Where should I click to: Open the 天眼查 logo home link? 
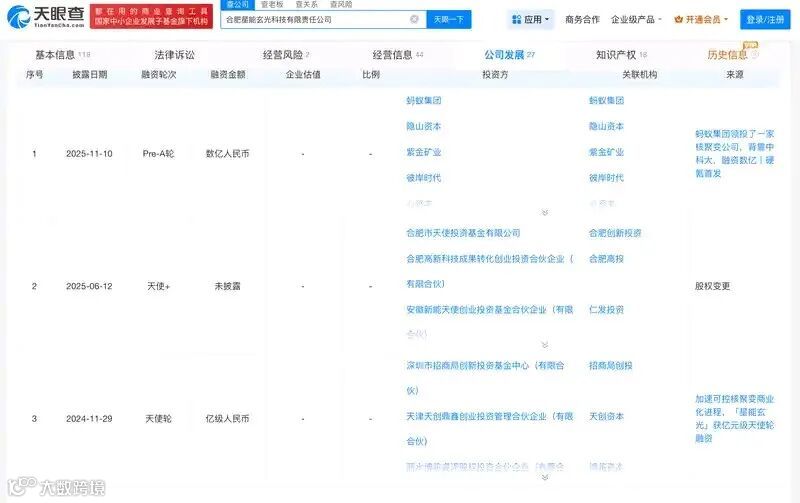tap(45, 16)
